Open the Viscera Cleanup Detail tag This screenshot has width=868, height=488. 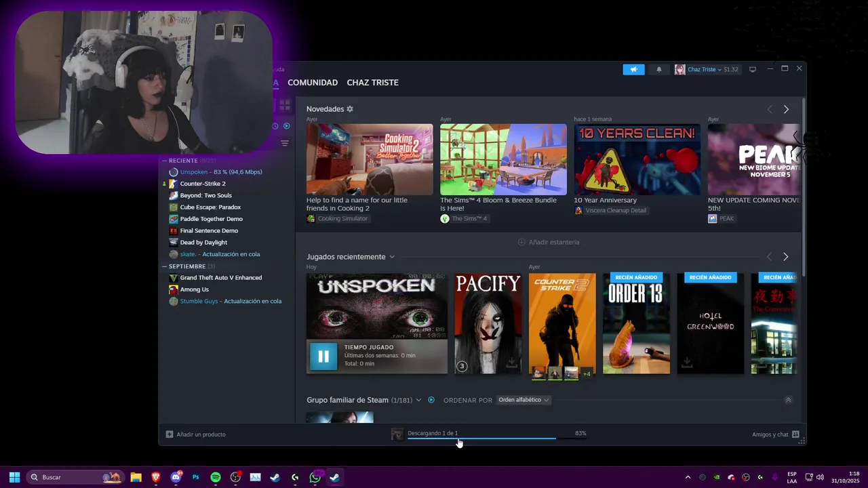tap(611, 211)
